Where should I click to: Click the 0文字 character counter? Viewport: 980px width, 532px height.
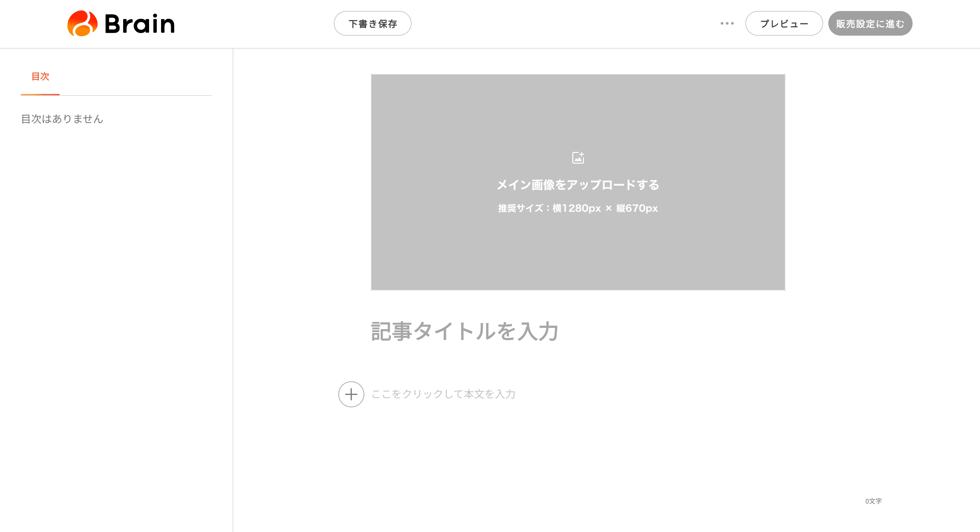click(873, 501)
